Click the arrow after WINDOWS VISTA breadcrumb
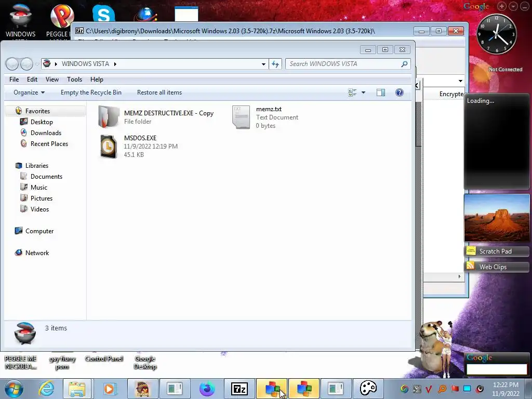 click(x=115, y=64)
